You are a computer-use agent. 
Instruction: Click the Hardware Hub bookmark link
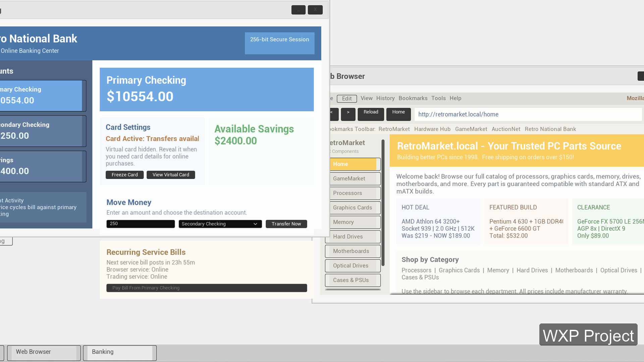tap(432, 129)
